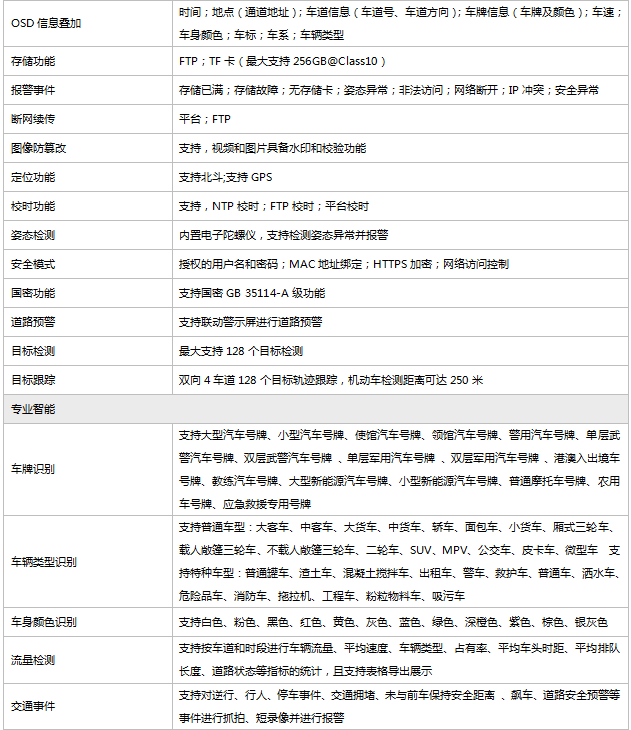Click the 目标跟踪 row label
The width and height of the screenshot is (631, 730).
pyautogui.click(x=32, y=380)
